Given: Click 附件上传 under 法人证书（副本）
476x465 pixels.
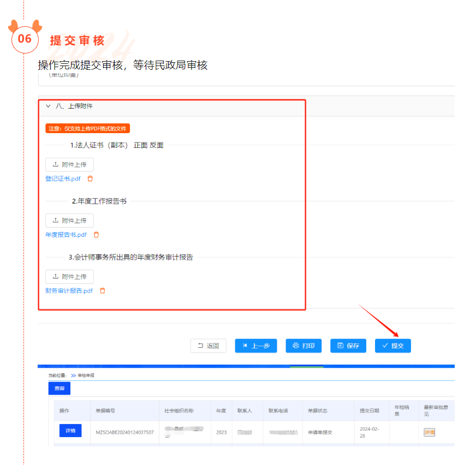Looking at the screenshot, I should point(69,164).
